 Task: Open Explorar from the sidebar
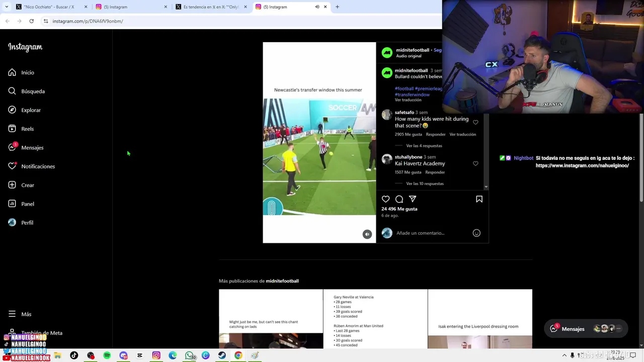[24, 110]
